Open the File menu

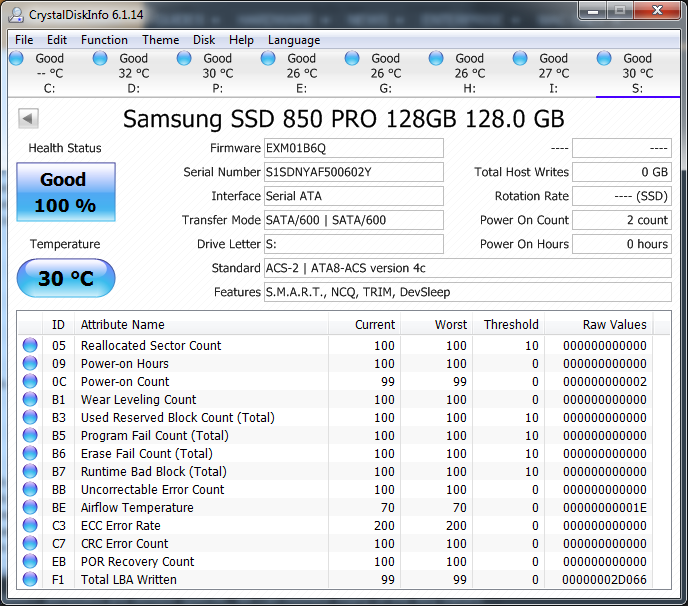(24, 40)
